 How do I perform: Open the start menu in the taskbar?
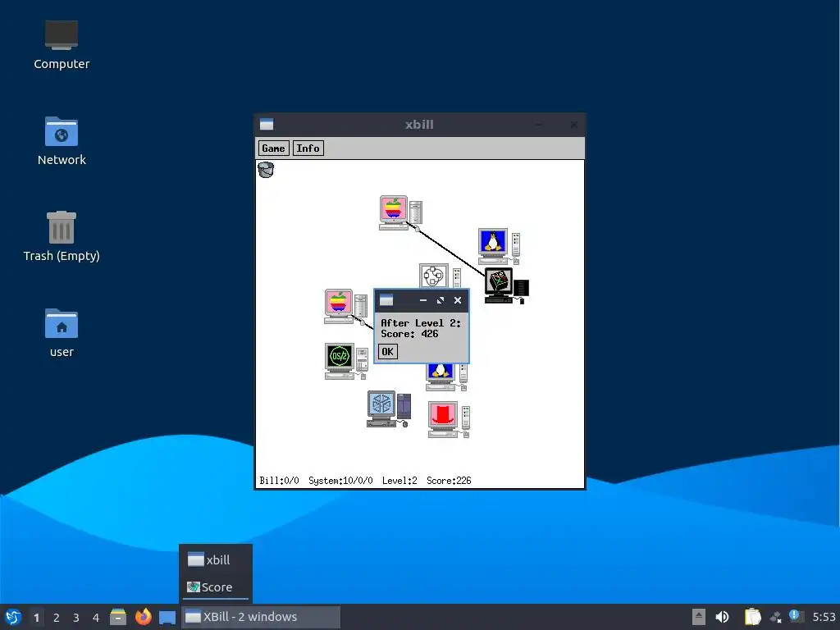[x=13, y=617]
